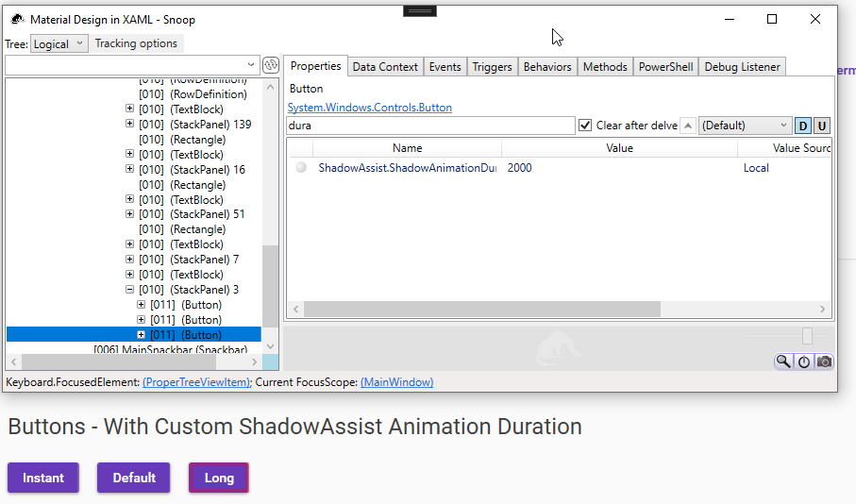Select the (Rectangle) item below StackPanel 139

[182, 140]
